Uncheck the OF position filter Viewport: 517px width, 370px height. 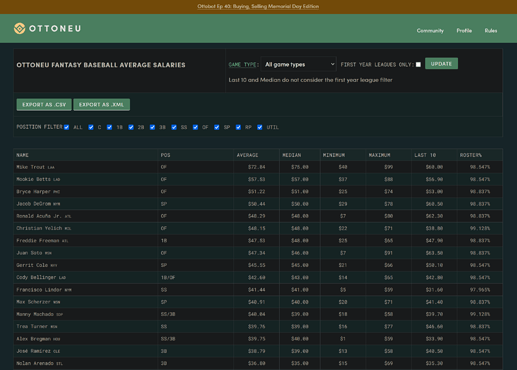point(195,127)
